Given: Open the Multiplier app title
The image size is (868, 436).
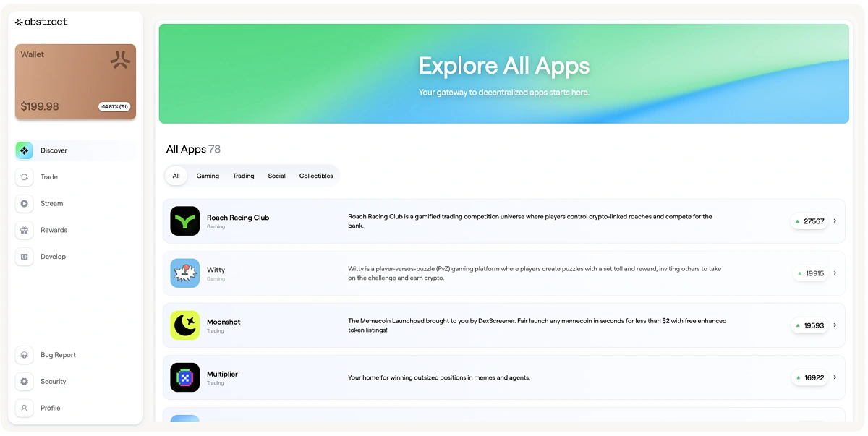Looking at the screenshot, I should [222, 375].
